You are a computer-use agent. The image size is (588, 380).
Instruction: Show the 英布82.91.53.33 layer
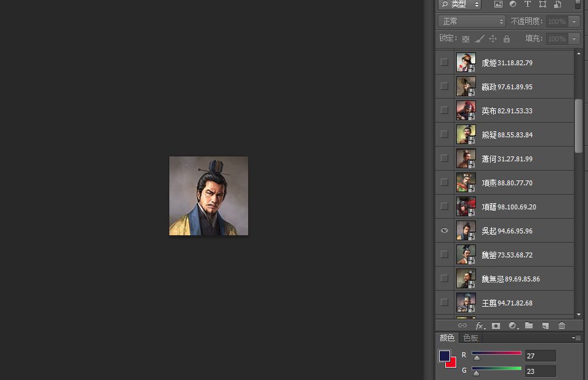click(445, 110)
